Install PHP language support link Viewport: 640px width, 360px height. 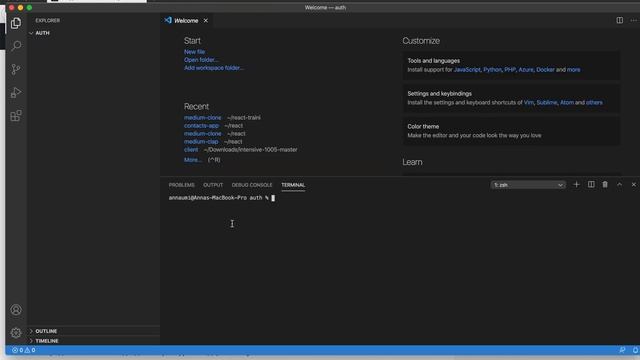point(510,70)
